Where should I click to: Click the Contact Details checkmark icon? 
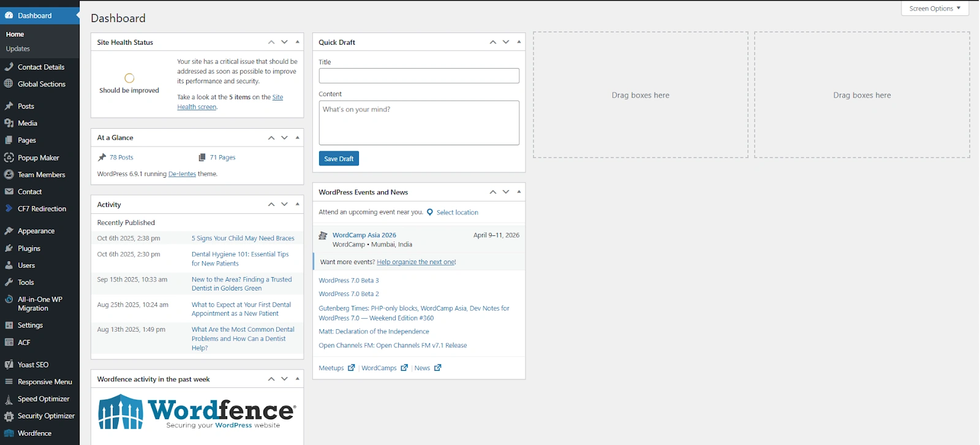pos(9,67)
